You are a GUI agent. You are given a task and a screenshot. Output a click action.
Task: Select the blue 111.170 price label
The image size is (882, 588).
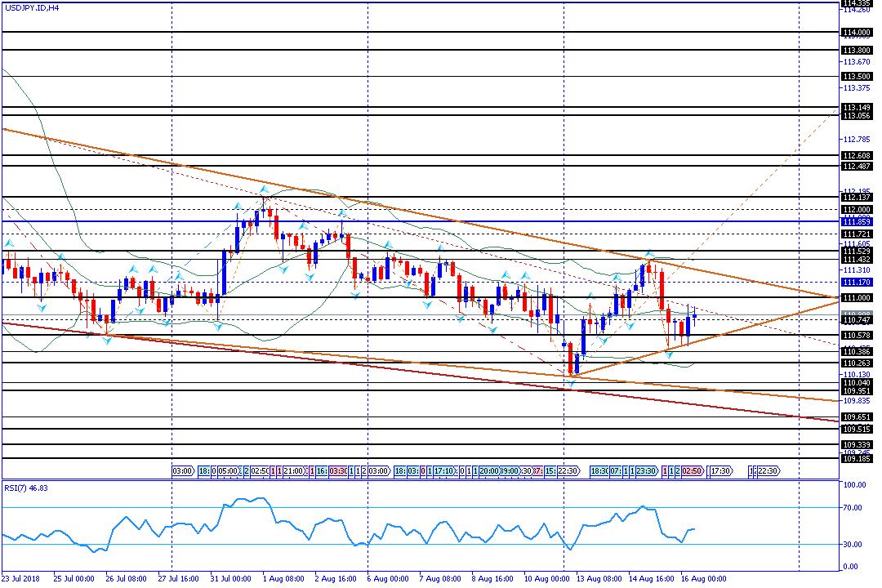(856, 282)
